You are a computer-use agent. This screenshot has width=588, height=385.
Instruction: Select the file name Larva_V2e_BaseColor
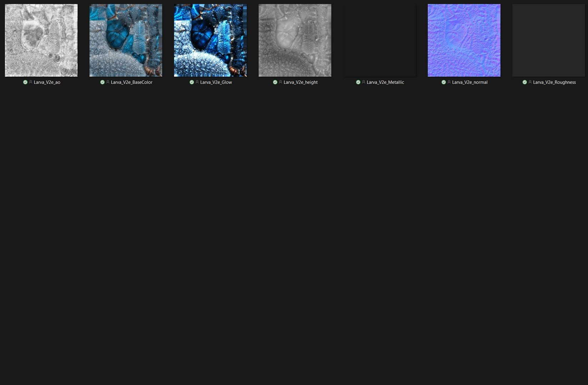point(132,82)
